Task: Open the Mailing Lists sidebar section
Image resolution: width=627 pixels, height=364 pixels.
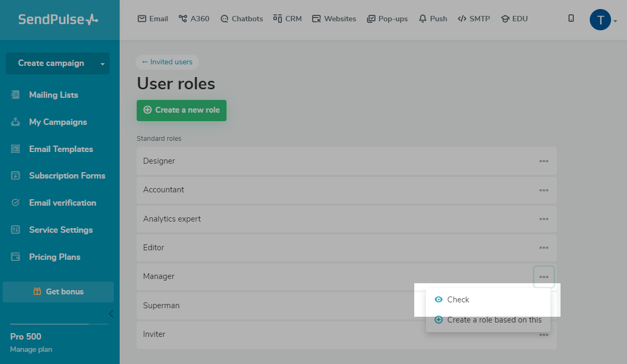Action: tap(53, 95)
